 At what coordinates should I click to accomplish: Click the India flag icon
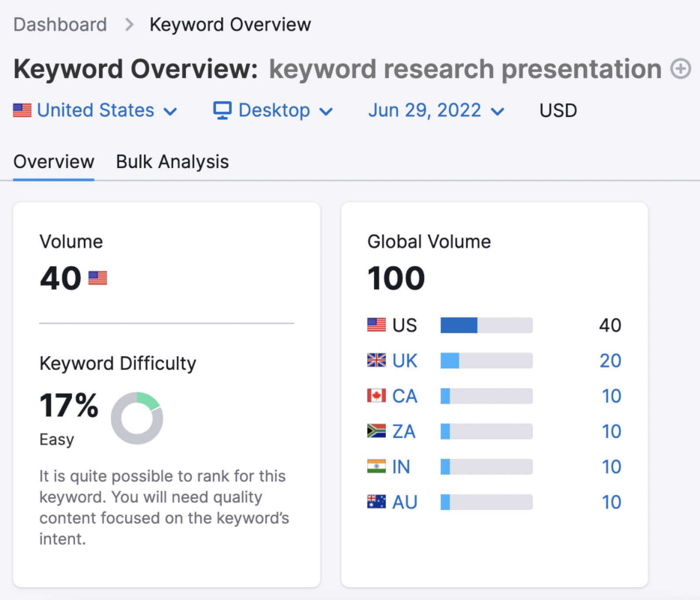[376, 466]
